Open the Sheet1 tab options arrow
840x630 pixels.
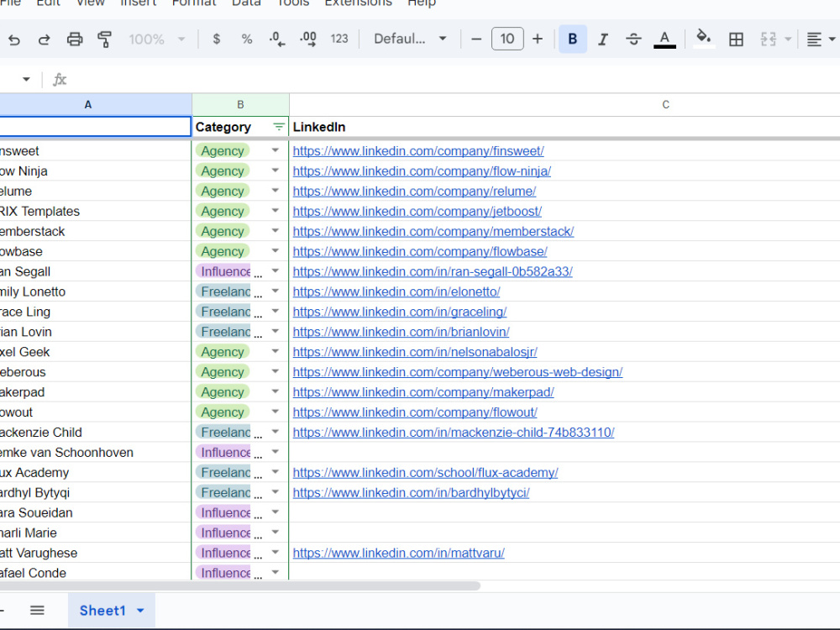140,611
